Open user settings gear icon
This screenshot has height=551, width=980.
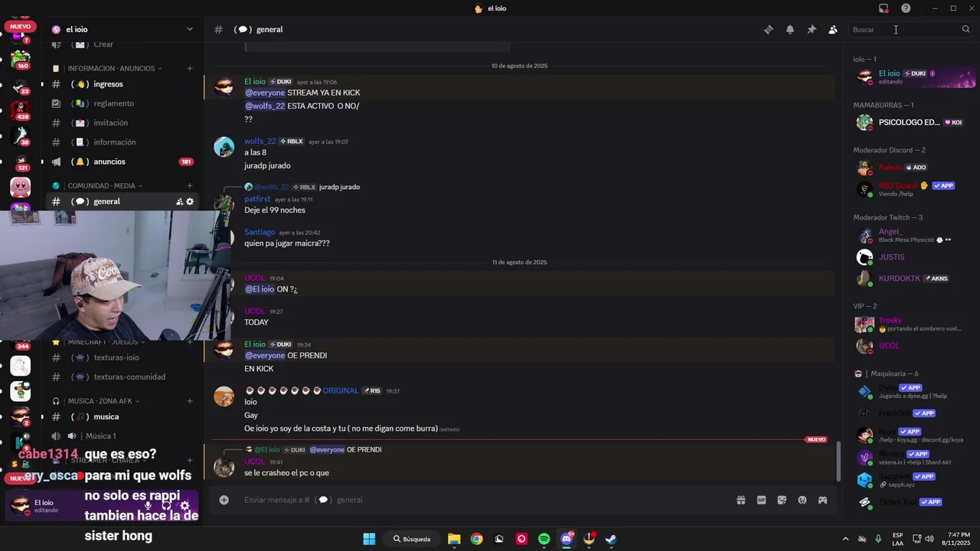pos(185,506)
